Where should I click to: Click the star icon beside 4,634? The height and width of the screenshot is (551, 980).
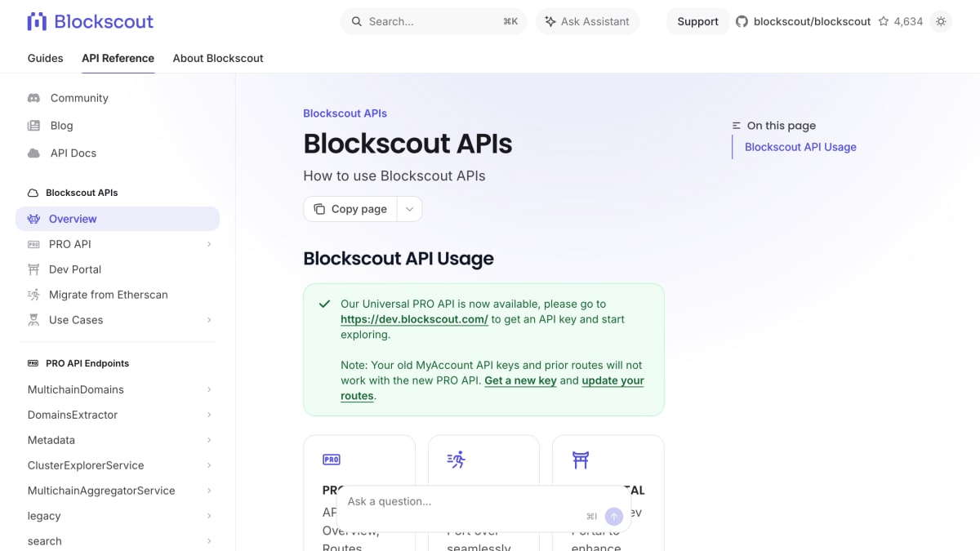click(x=884, y=21)
